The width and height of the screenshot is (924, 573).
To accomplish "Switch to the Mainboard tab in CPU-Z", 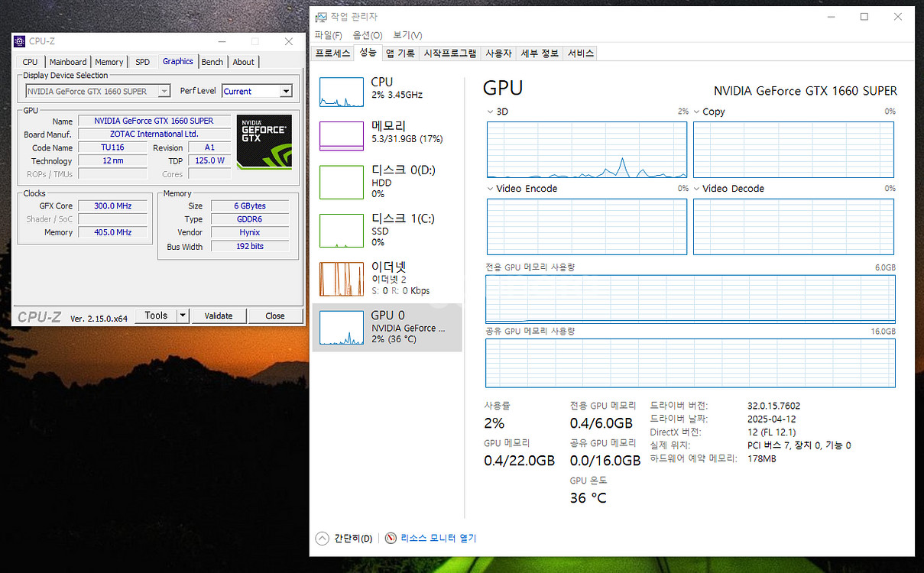I will click(68, 62).
